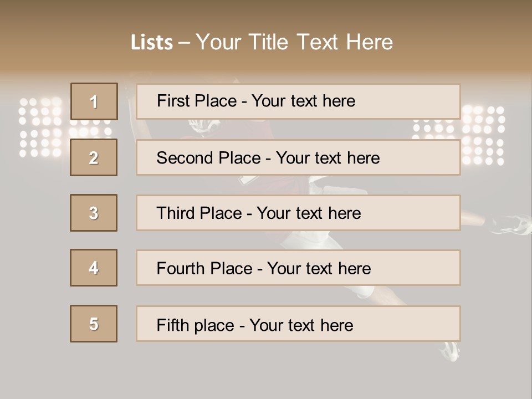Click the athlete's shoe near slide bottom

pos(450,350)
